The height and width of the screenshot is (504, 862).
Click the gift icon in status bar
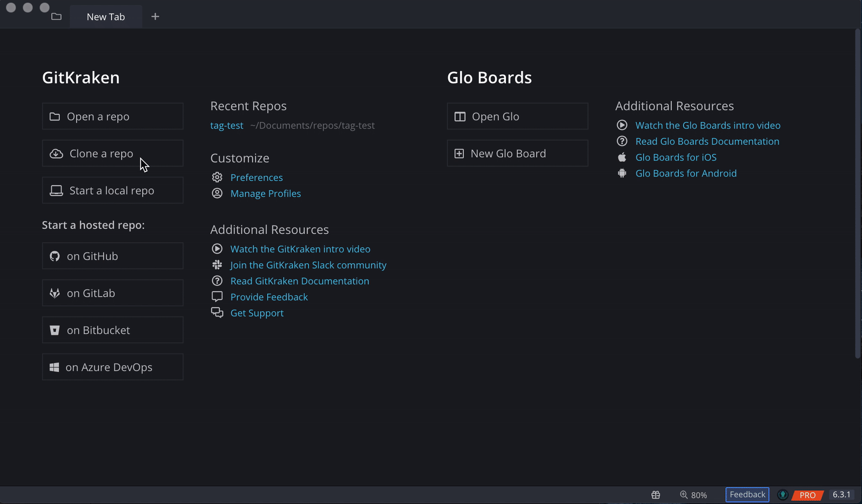656,495
